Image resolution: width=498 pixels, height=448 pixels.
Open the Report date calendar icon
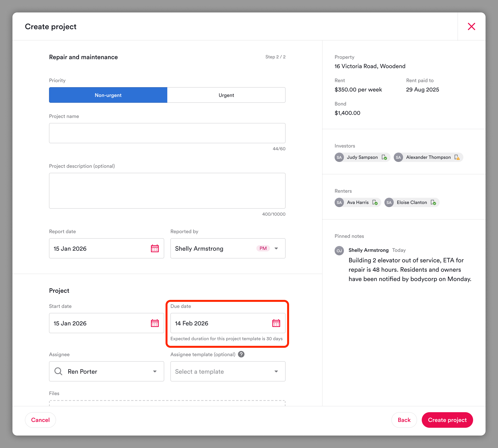154,248
